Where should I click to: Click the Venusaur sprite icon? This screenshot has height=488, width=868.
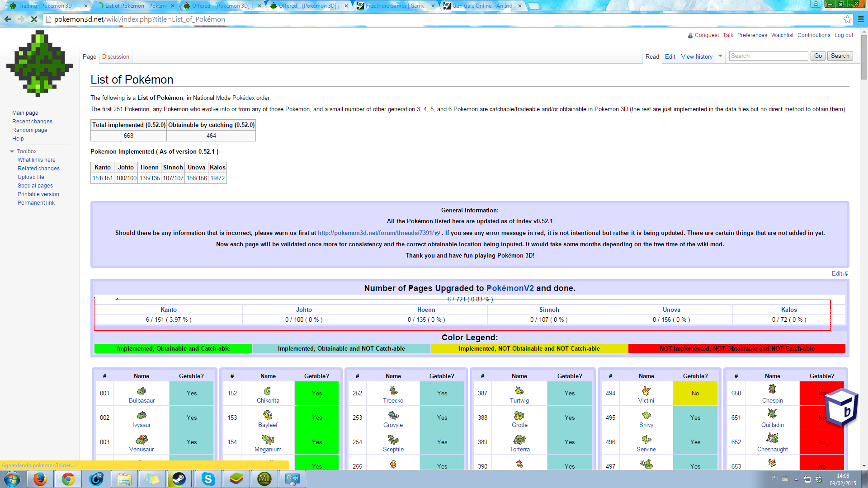pos(142,439)
